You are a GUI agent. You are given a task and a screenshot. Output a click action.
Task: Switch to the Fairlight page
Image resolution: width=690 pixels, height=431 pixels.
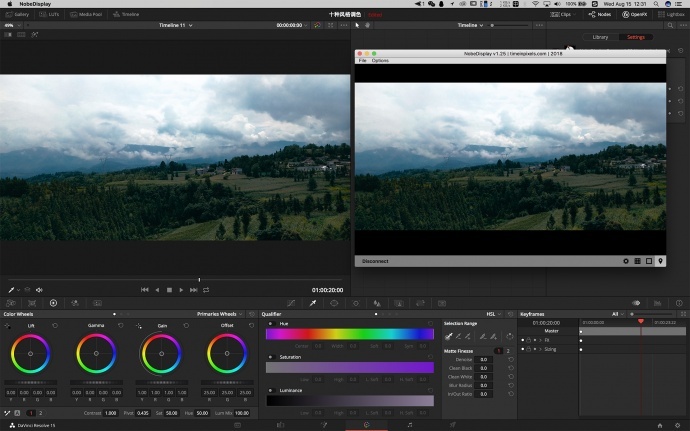click(409, 425)
